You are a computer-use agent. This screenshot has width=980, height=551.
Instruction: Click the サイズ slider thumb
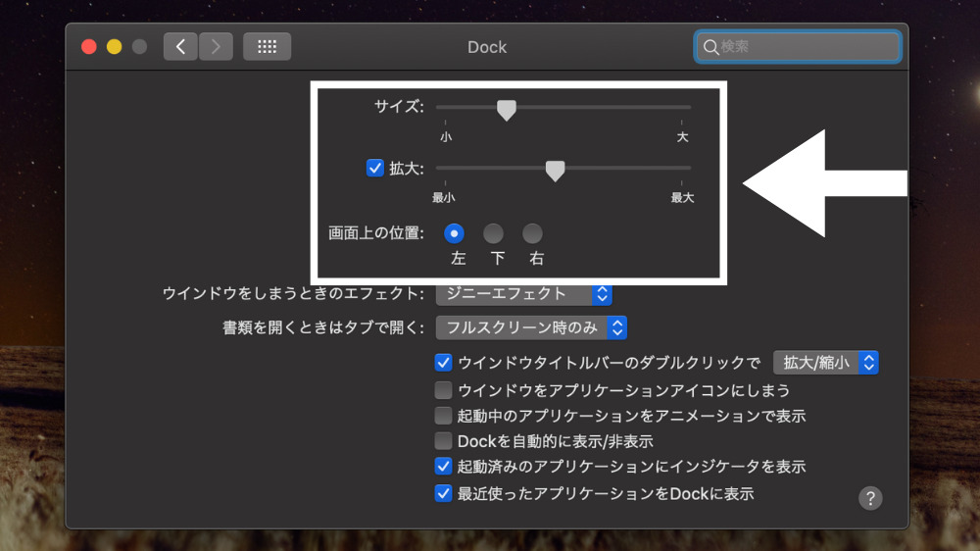[507, 110]
